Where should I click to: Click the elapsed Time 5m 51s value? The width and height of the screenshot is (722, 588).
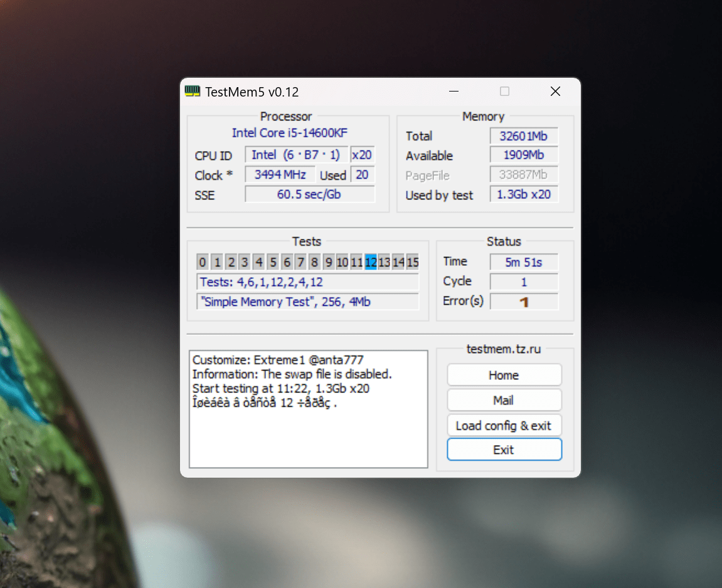[524, 262]
